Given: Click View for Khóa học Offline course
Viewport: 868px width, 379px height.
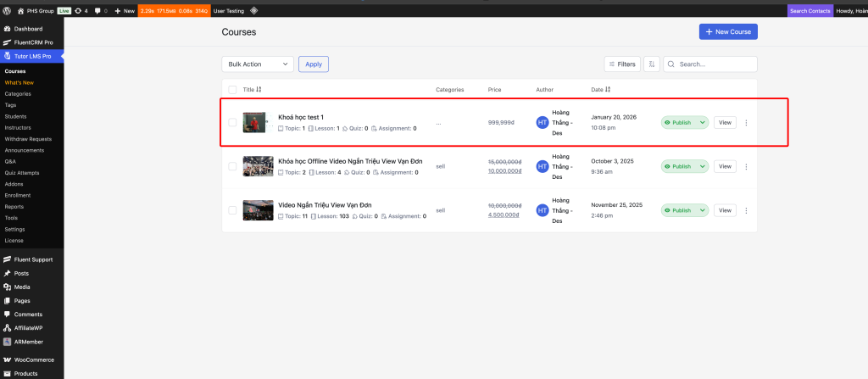Looking at the screenshot, I should [725, 166].
